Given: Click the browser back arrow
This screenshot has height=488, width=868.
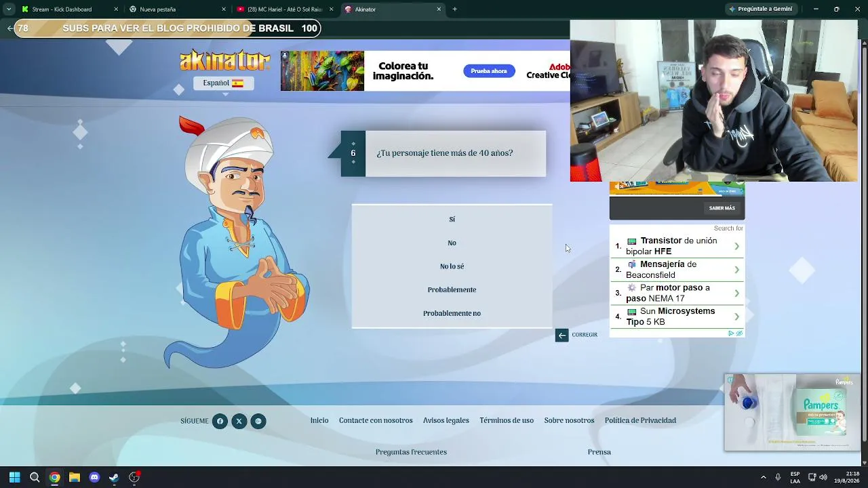Looking at the screenshot, I should click(x=9, y=28).
